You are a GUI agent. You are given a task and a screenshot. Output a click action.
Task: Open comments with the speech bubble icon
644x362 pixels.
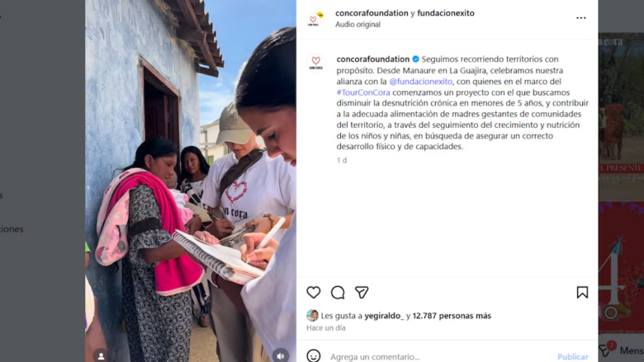tap(338, 292)
